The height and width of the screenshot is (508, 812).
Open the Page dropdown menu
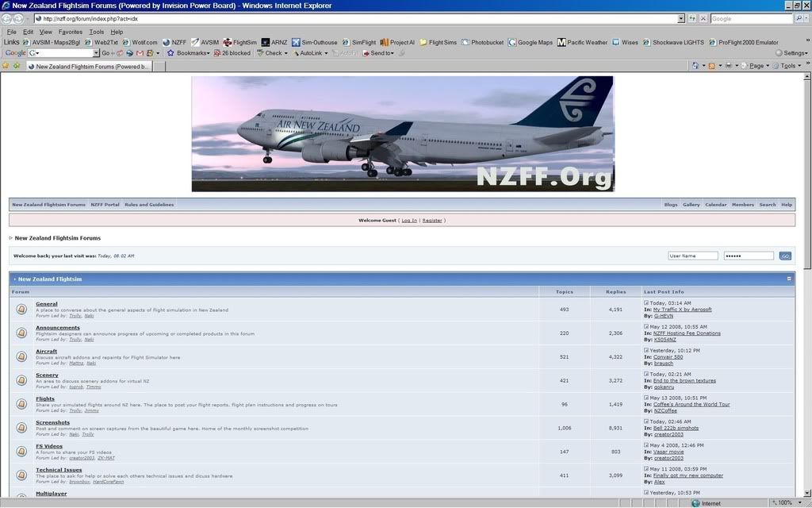point(758,66)
